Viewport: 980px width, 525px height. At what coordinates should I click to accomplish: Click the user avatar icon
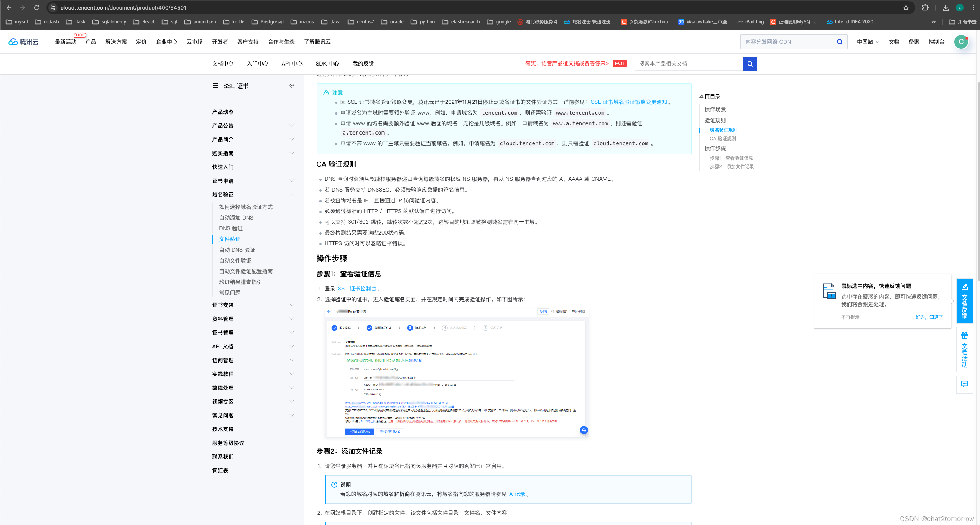tap(961, 42)
